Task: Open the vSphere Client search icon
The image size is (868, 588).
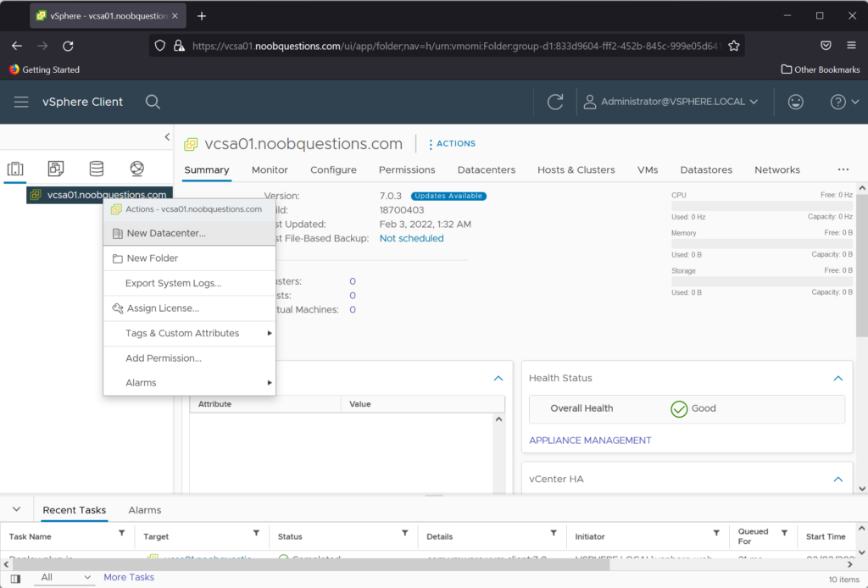Action: [153, 102]
